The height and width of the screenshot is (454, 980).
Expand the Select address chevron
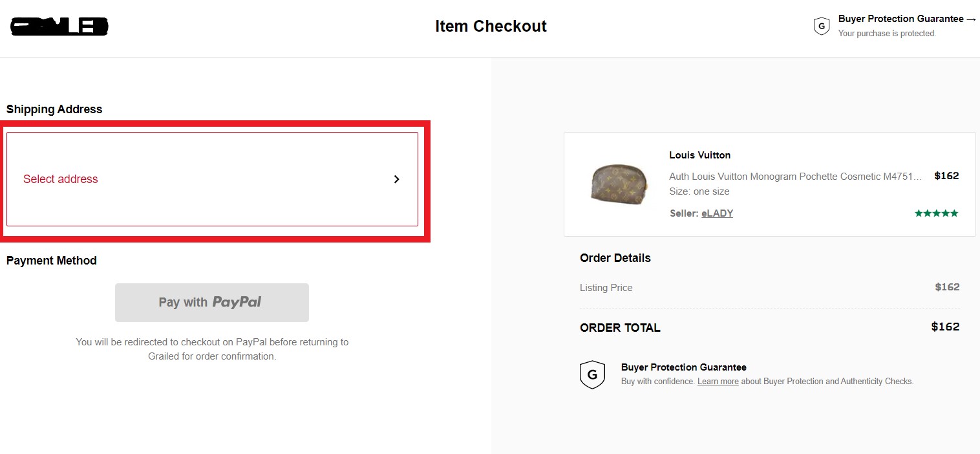[x=396, y=179]
